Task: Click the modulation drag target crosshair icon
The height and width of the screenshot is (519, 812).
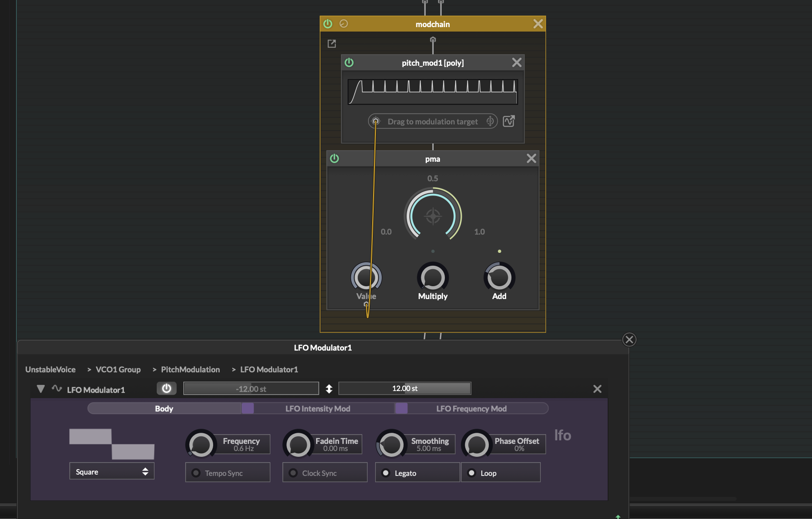Action: [376, 121]
